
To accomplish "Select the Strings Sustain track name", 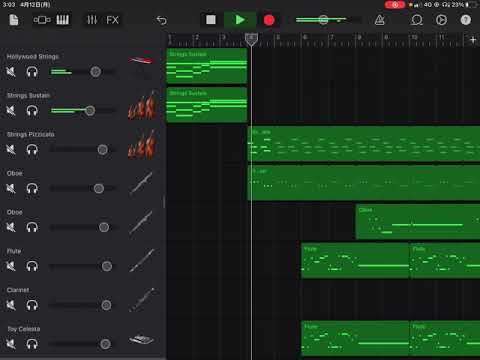I will coord(28,95).
